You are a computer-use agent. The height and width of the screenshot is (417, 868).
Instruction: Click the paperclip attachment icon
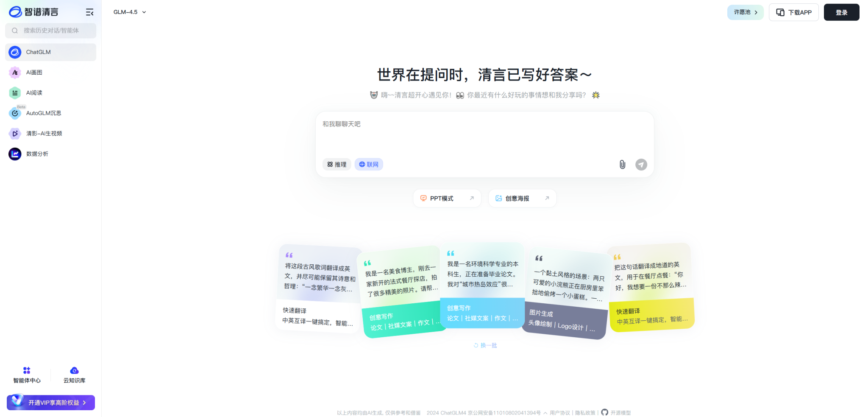pos(622,165)
